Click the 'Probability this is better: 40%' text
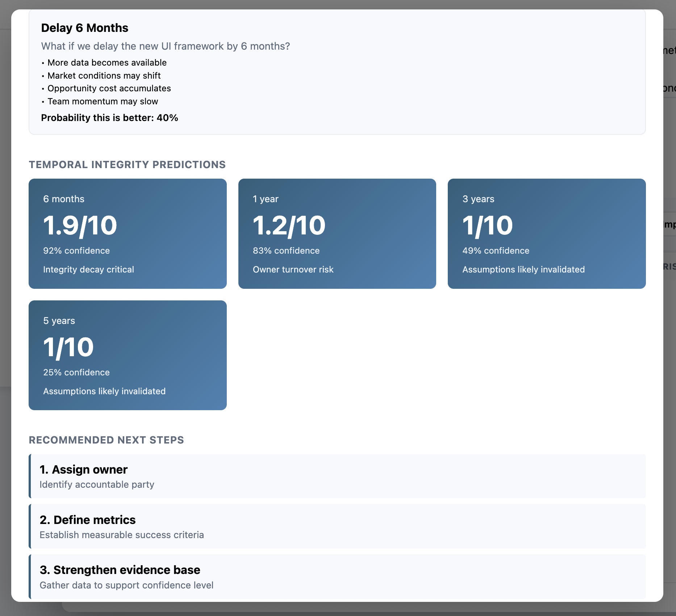 pos(109,118)
